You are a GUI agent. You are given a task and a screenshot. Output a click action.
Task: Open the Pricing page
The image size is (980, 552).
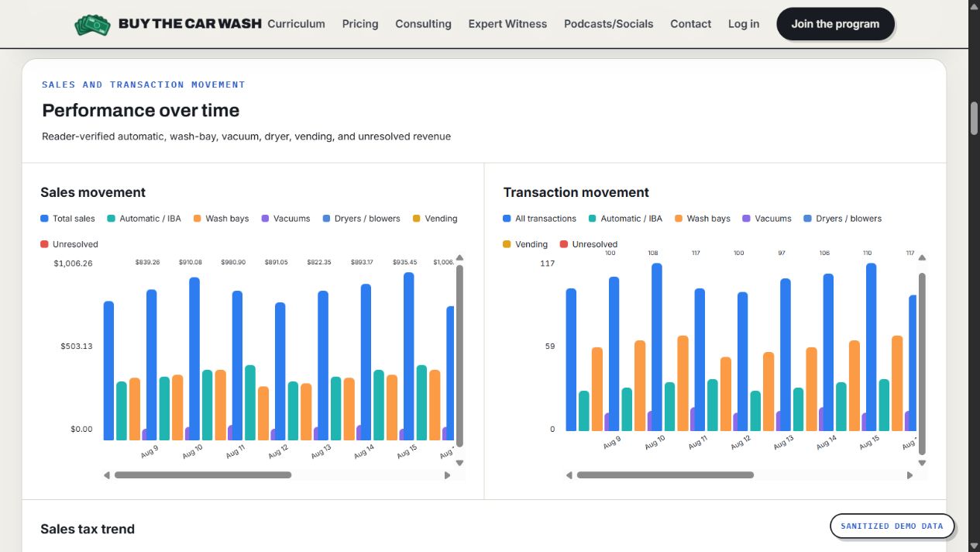[x=360, y=24]
